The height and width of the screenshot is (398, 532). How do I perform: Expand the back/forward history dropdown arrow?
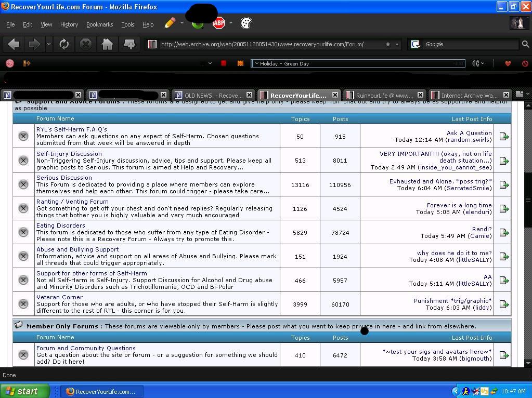pyautogui.click(x=48, y=44)
